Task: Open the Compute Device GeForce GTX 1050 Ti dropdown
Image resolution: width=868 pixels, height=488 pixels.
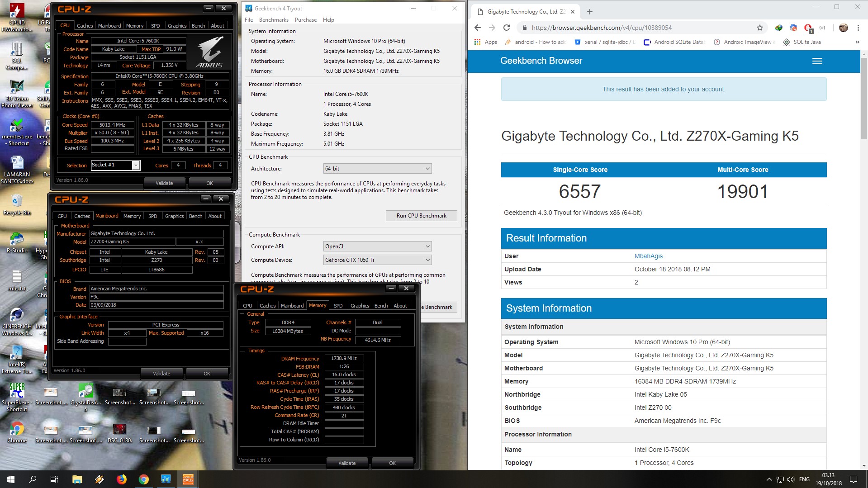Action: (x=377, y=260)
